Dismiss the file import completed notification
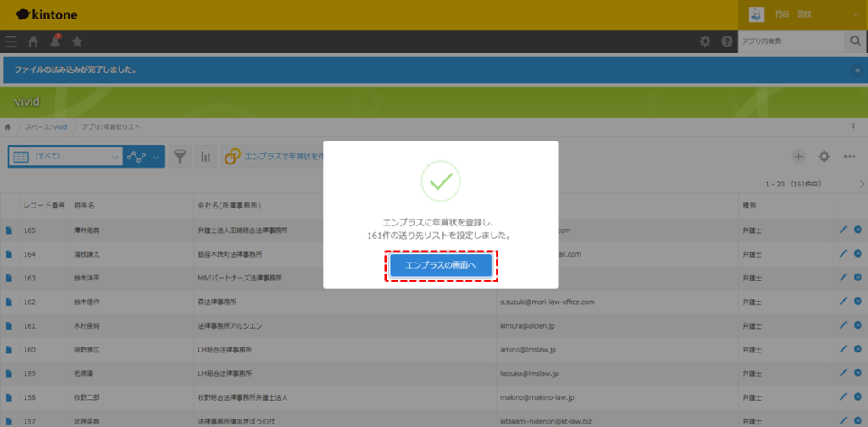Viewport: 868px width, 427px height. pyautogui.click(x=857, y=70)
